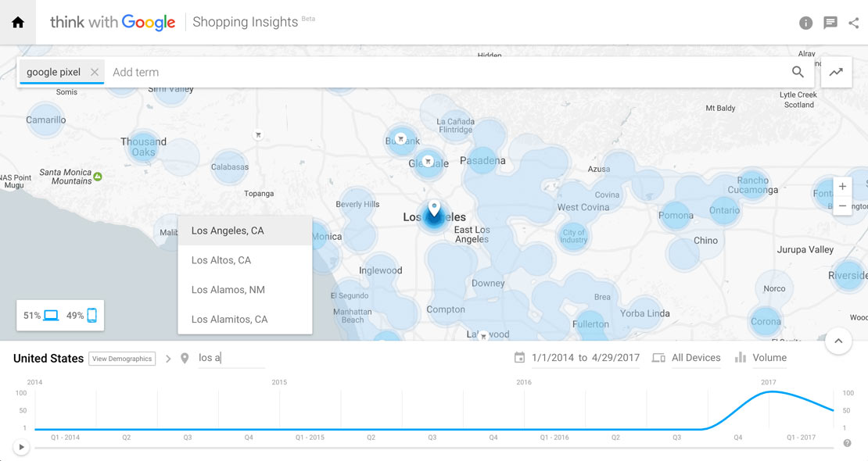The height and width of the screenshot is (461, 868).
Task: Go to the home page icon
Action: tap(18, 22)
